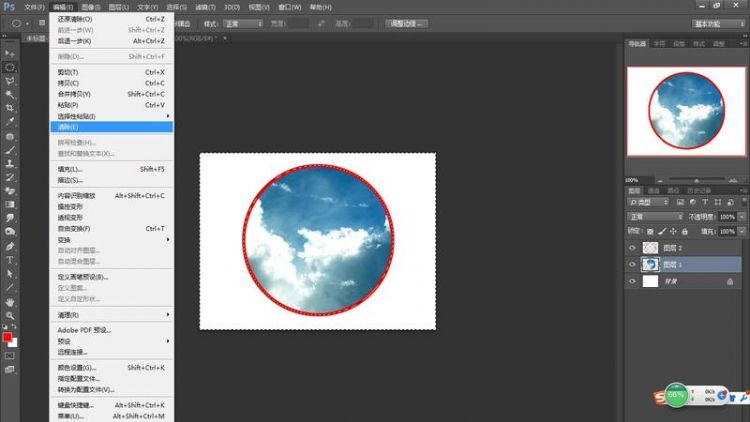
Task: Select the Hand tool
Action: click(x=10, y=301)
